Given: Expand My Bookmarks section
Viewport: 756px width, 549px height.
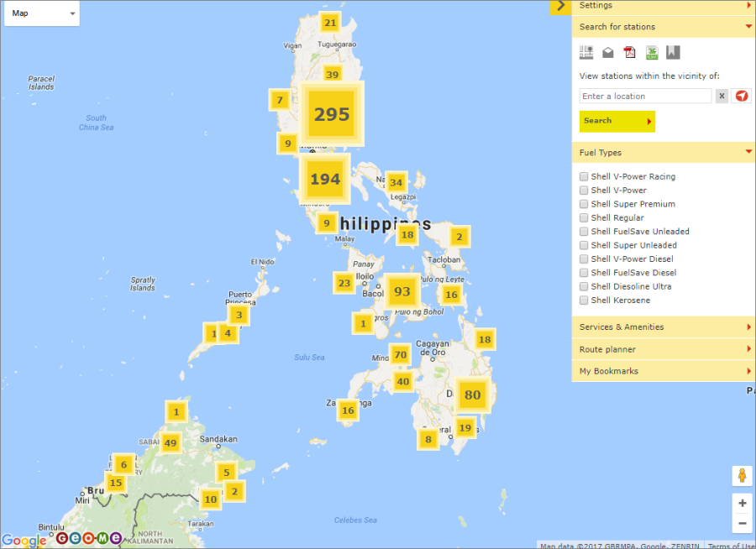Looking at the screenshot, I should pos(664,371).
